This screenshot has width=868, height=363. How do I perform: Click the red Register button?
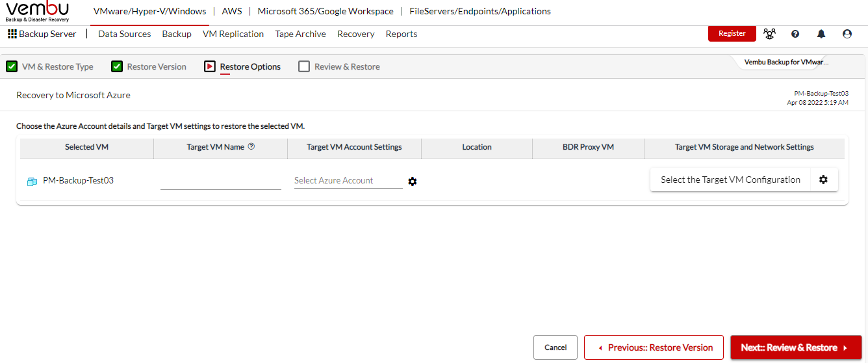pos(732,33)
